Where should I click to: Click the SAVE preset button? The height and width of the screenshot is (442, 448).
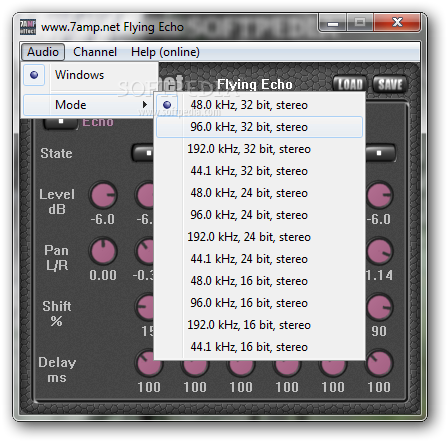point(390,84)
